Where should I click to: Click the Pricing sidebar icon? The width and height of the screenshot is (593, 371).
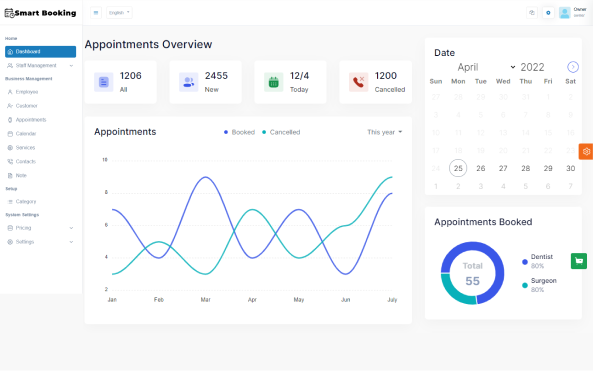(10, 228)
